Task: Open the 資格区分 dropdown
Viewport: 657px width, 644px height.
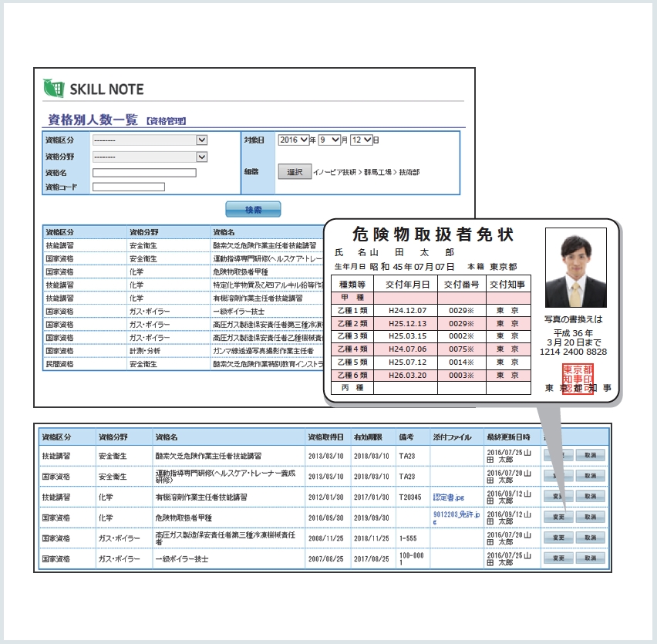Action: coord(150,140)
